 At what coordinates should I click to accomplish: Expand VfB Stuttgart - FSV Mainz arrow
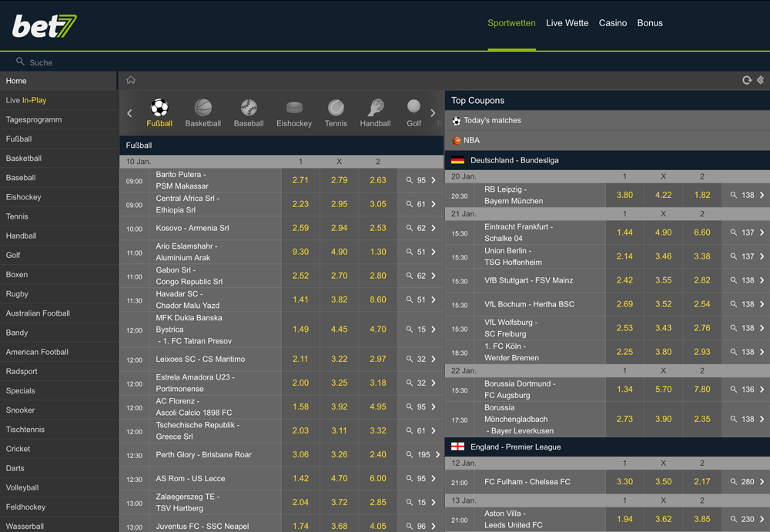point(762,280)
